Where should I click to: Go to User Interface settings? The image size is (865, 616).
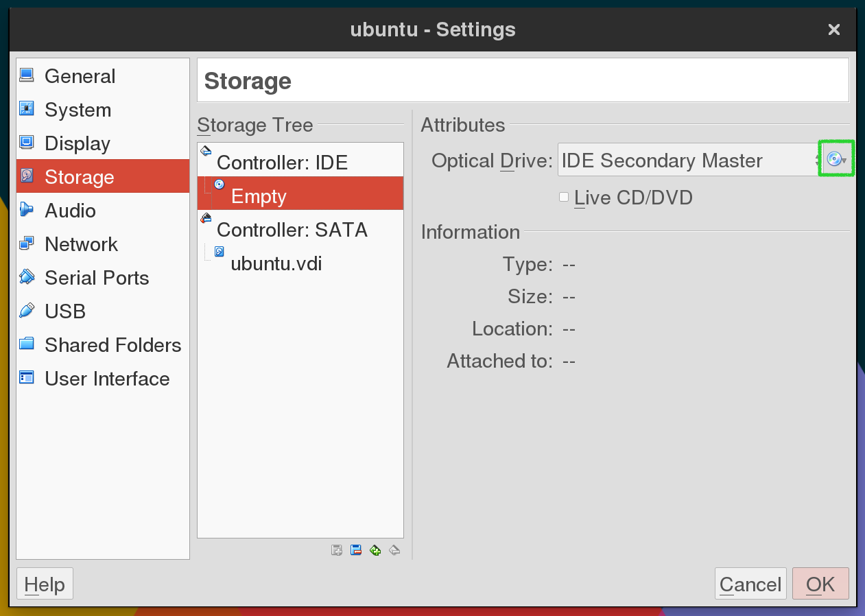click(x=103, y=379)
